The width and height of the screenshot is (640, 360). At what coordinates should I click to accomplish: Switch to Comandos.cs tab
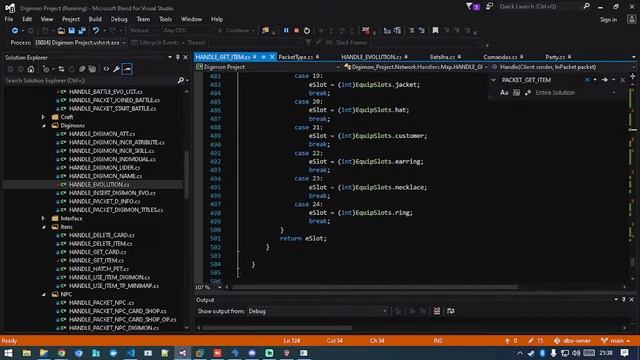pos(500,57)
